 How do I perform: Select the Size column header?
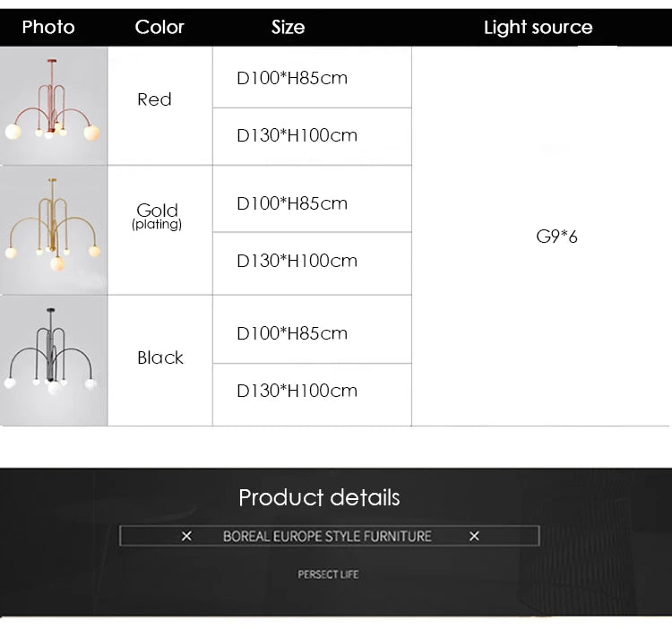288,27
